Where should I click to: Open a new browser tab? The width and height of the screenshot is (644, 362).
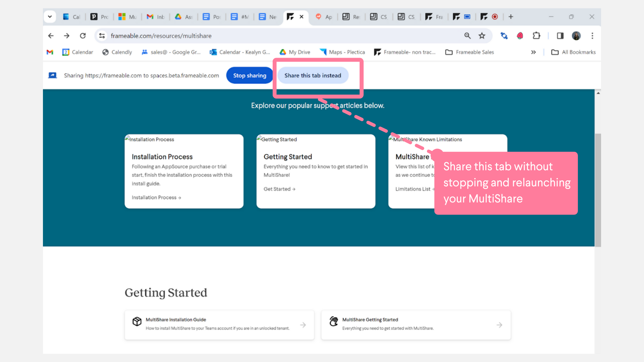point(511,17)
